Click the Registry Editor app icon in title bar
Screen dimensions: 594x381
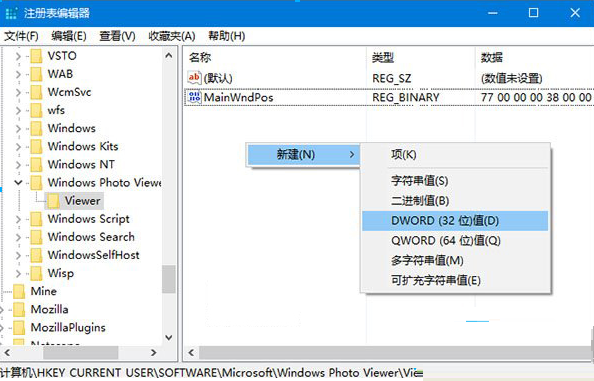[11, 13]
